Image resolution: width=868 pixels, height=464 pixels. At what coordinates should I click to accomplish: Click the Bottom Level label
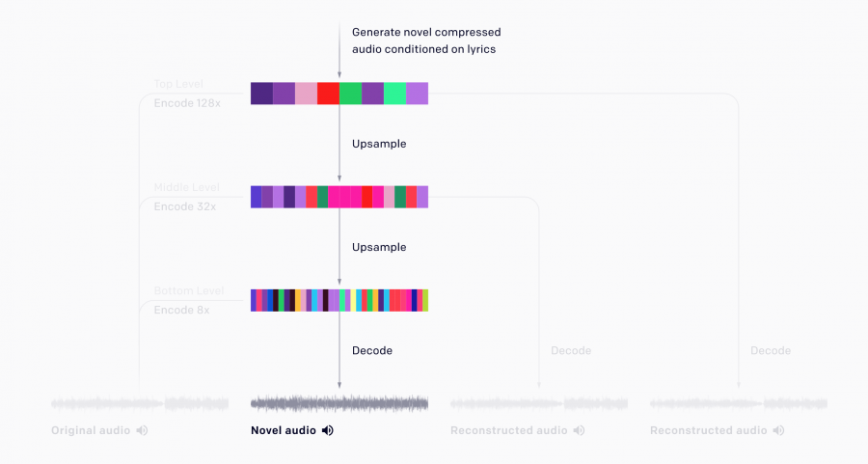pyautogui.click(x=188, y=290)
